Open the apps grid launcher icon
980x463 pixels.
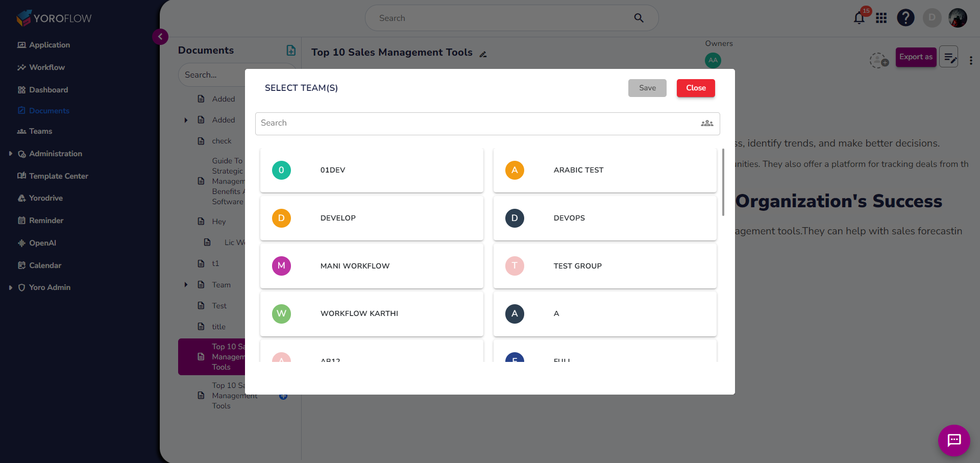click(x=881, y=18)
